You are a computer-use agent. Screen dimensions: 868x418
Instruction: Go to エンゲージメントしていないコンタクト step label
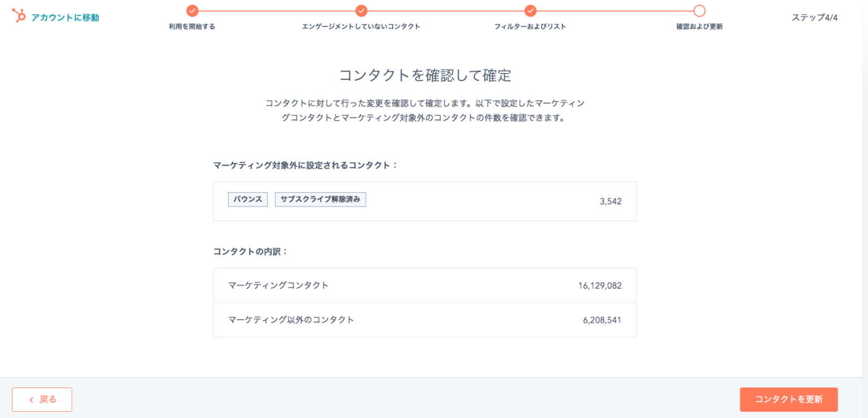coord(361,27)
